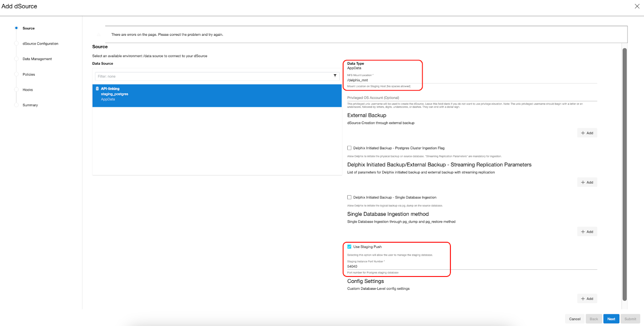
Task: Add a Streaming Replication Parameters entry
Action: pyautogui.click(x=587, y=182)
